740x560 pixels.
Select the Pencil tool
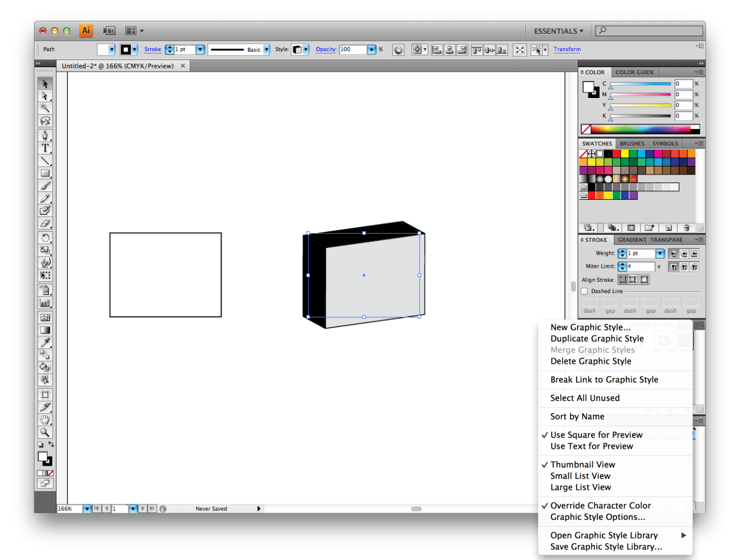(x=45, y=198)
